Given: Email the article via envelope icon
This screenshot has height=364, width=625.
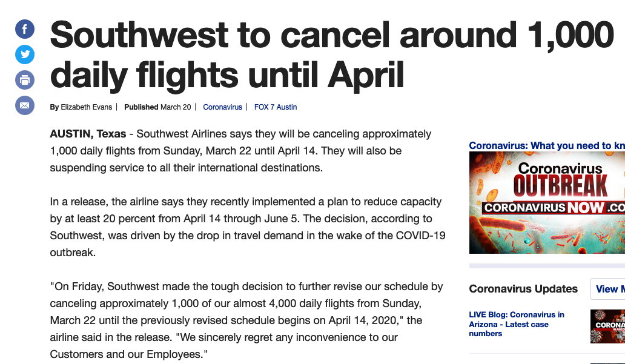Looking at the screenshot, I should [x=25, y=105].
